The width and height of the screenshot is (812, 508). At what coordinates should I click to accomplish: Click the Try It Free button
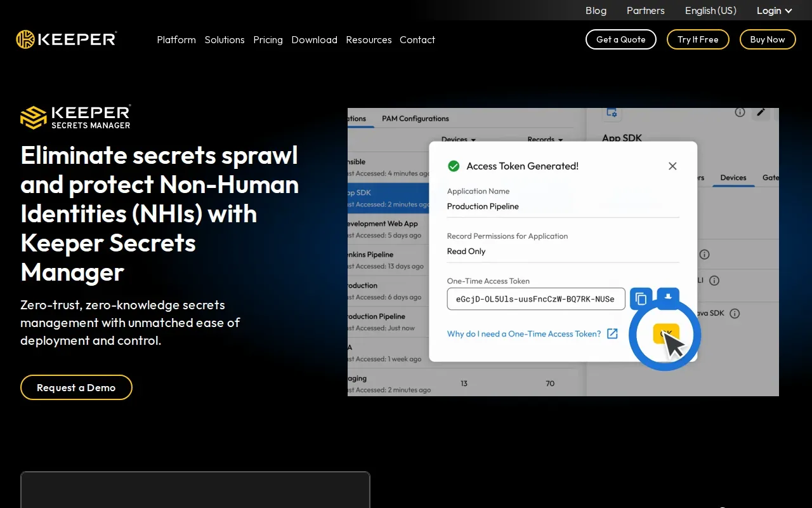pos(698,39)
